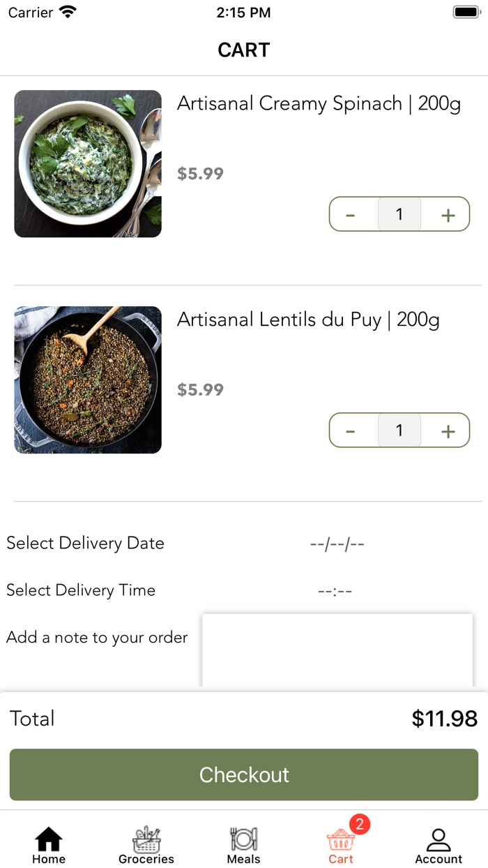Open the Account profile icon

click(x=439, y=840)
